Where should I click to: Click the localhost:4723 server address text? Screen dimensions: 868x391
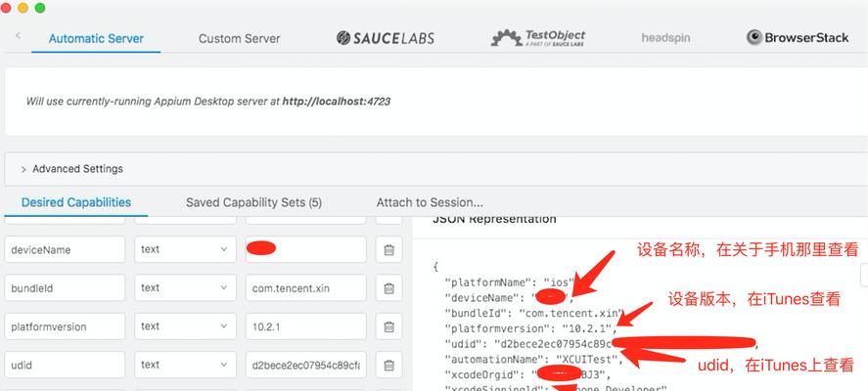(x=336, y=102)
